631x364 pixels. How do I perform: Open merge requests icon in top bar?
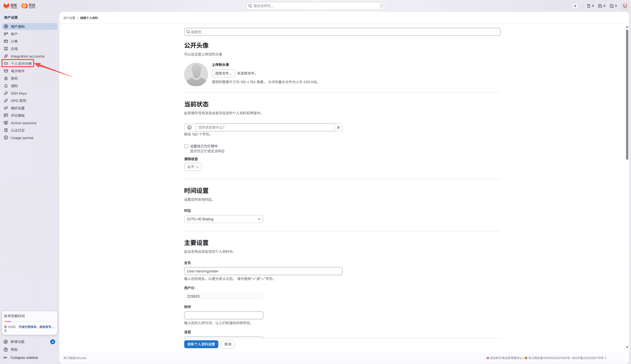[601, 6]
